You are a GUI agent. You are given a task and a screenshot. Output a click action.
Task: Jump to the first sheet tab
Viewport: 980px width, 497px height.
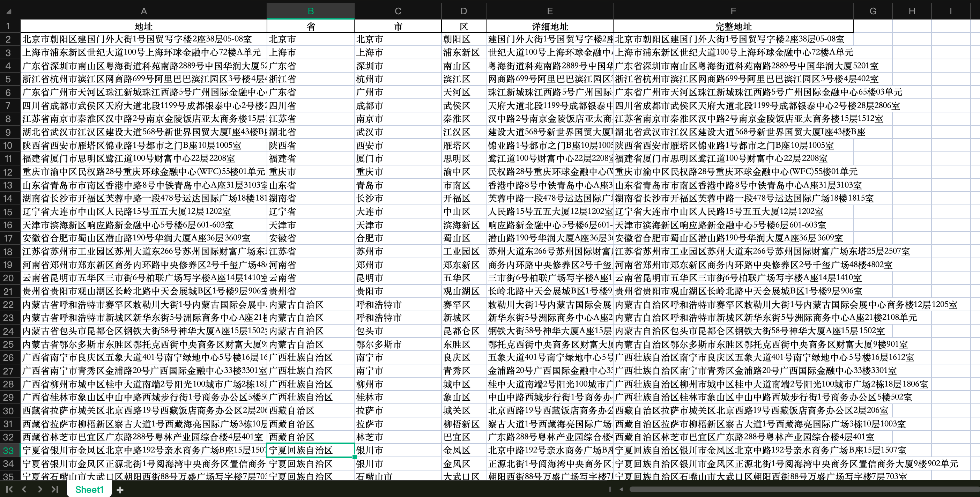(x=9, y=489)
